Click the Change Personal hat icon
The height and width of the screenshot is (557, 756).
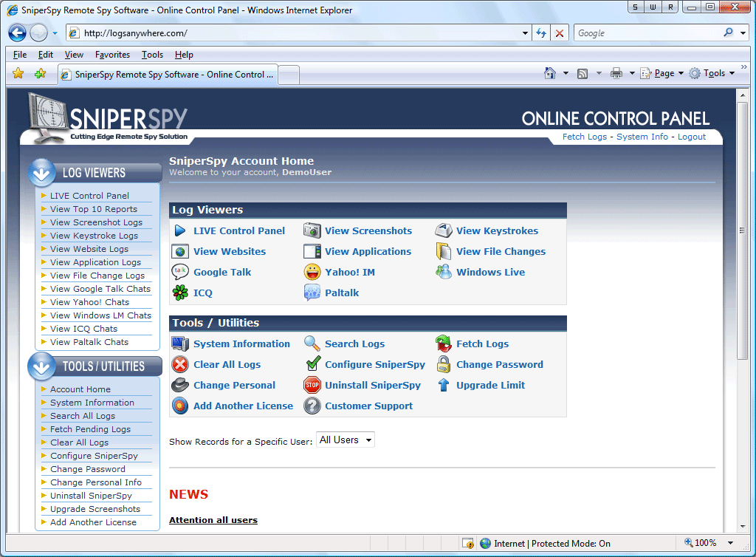(180, 386)
